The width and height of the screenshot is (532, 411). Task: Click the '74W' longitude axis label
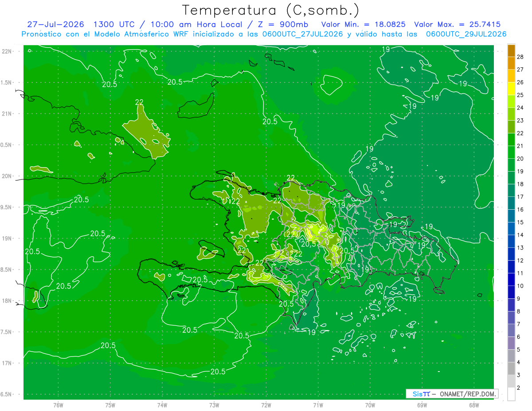click(x=162, y=405)
